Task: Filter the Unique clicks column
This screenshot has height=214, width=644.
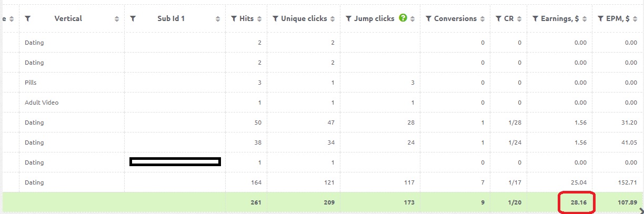Action: [275, 18]
